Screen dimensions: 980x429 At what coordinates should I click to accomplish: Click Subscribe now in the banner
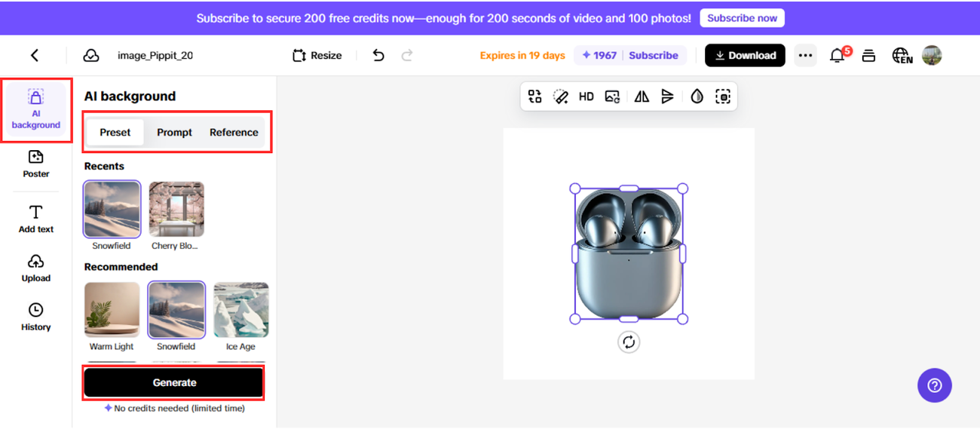pos(741,18)
